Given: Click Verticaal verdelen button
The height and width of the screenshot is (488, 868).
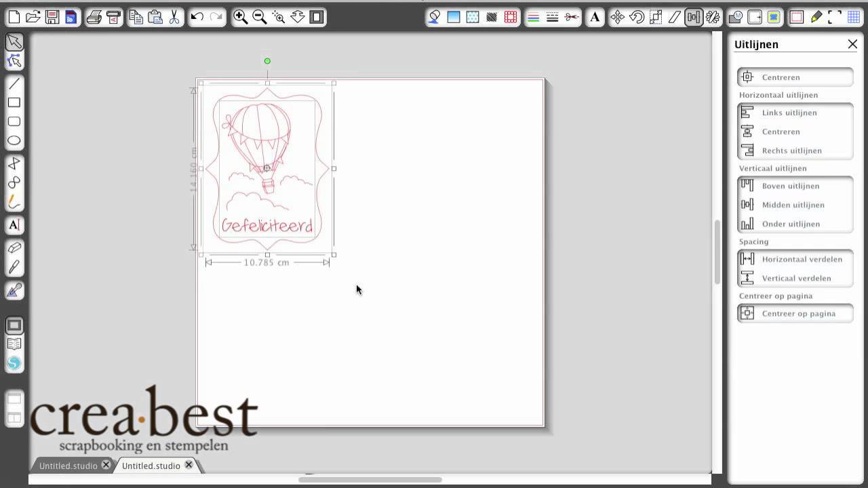Looking at the screenshot, I should tap(795, 278).
